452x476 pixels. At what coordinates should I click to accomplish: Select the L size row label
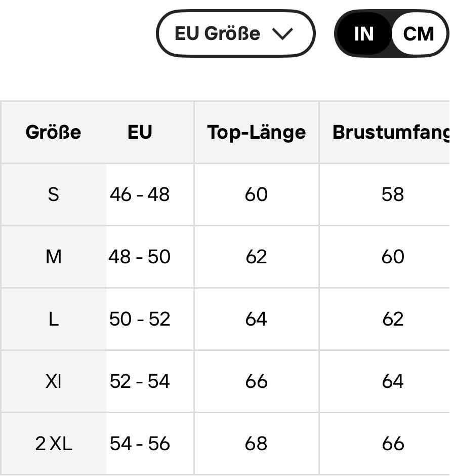click(53, 319)
